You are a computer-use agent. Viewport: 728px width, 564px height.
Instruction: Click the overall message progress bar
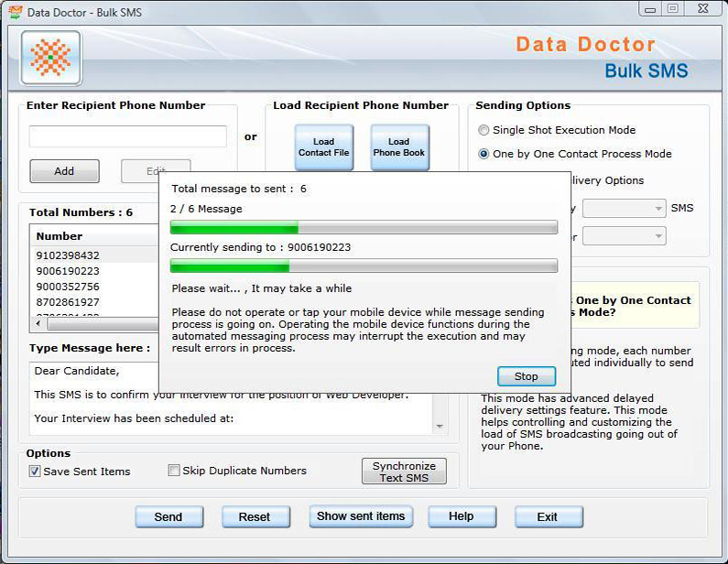click(x=364, y=227)
